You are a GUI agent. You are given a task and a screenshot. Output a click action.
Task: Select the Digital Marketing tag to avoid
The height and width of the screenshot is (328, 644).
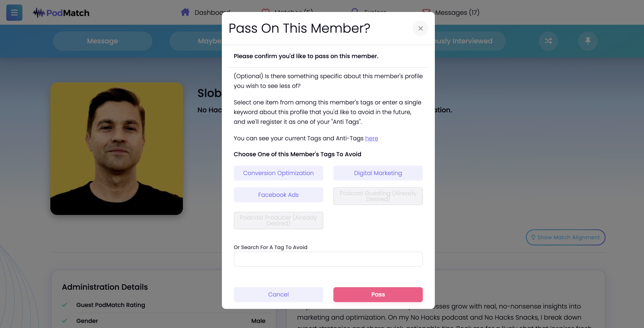click(x=378, y=173)
